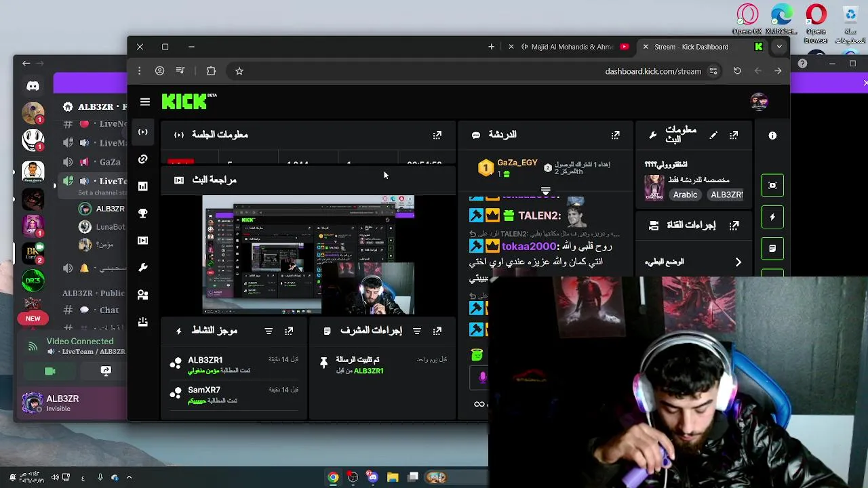This screenshot has height=488, width=868.
Task: Click the ALB3ZR1 stream tag
Action: point(726,195)
